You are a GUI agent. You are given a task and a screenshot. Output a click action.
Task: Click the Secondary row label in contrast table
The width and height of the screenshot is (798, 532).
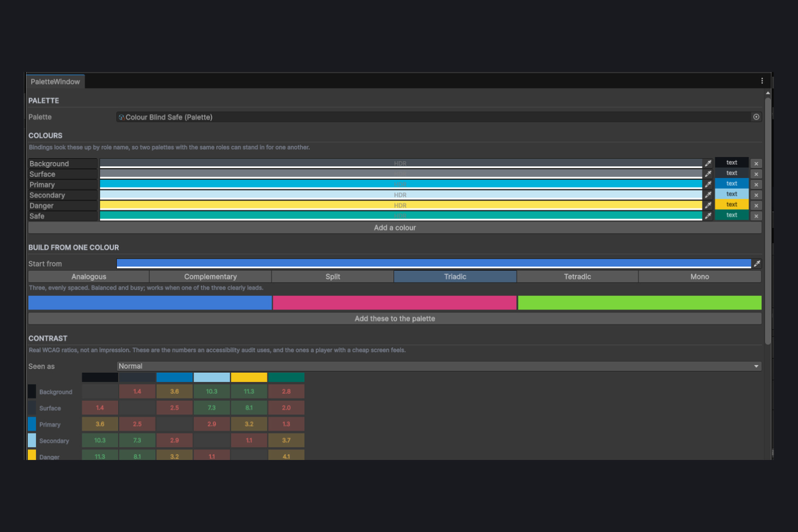(54, 441)
